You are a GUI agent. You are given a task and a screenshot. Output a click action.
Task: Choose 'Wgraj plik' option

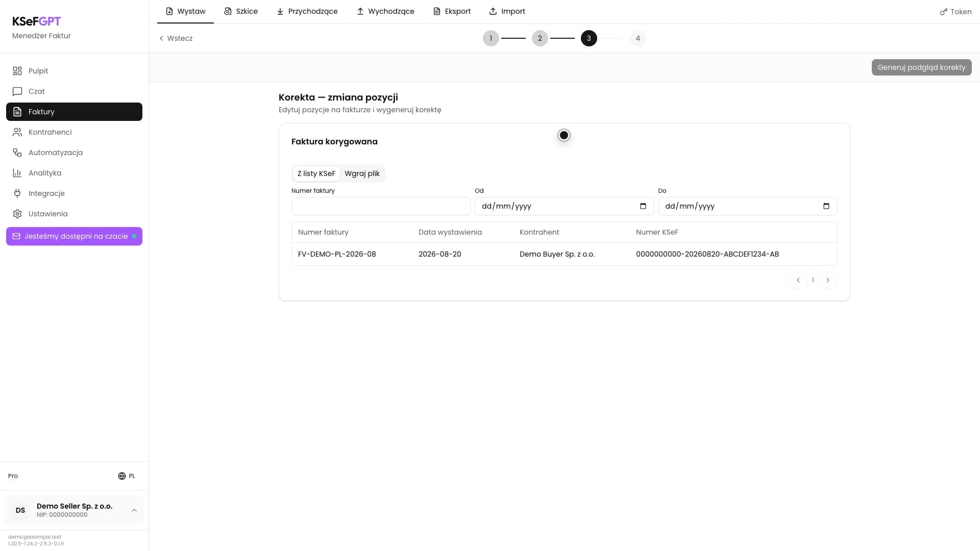pyautogui.click(x=362, y=173)
